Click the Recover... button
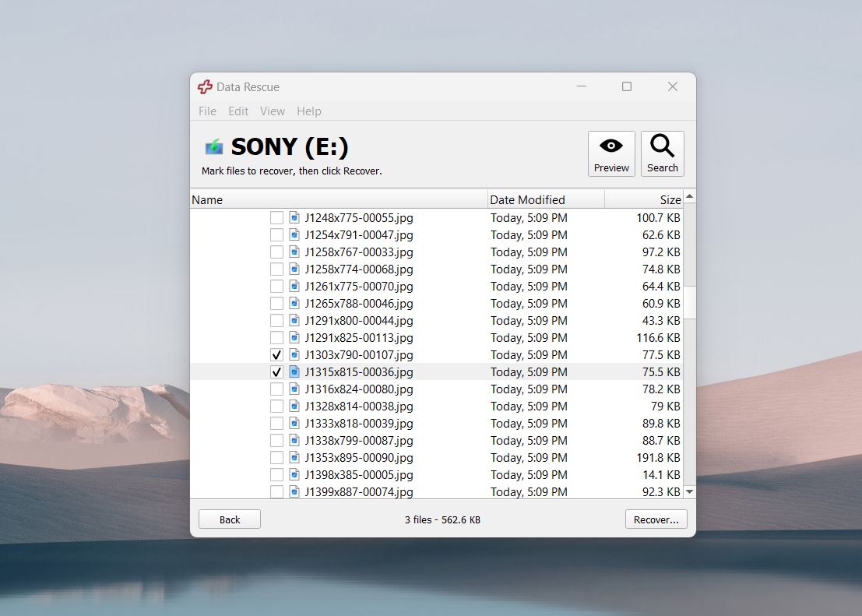This screenshot has height=616, width=862. [656, 519]
